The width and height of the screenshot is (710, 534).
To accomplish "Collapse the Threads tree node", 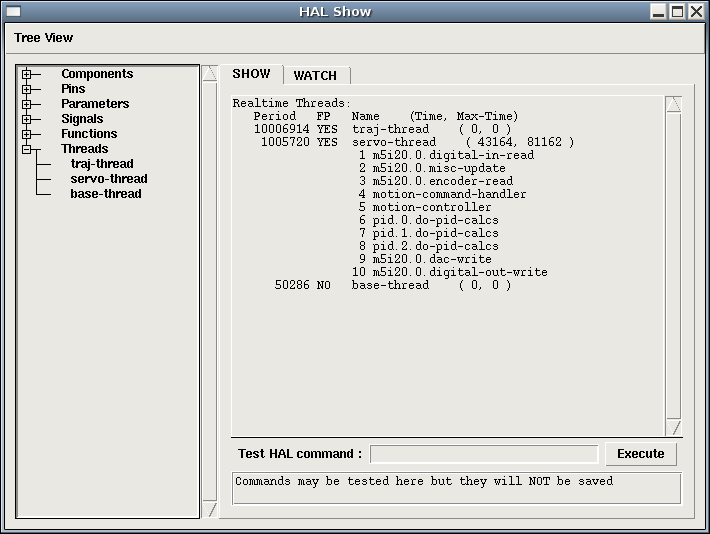I will click(x=27, y=149).
